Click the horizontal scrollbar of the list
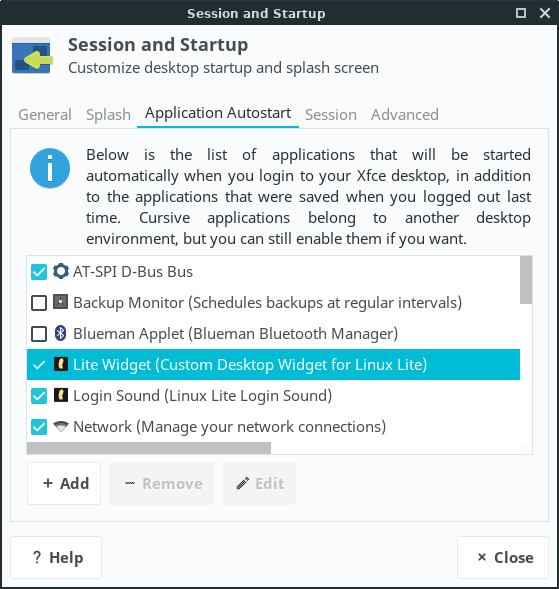 [149, 448]
